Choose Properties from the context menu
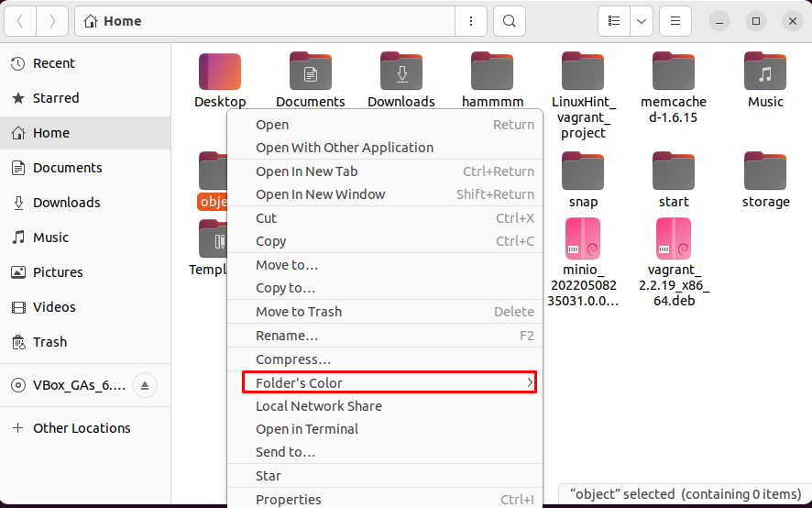 tap(385, 499)
